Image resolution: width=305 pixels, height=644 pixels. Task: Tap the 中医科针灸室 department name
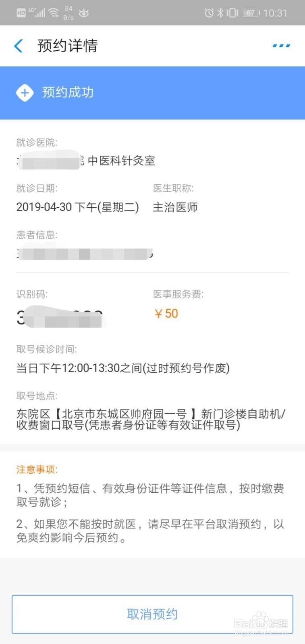pos(121,161)
